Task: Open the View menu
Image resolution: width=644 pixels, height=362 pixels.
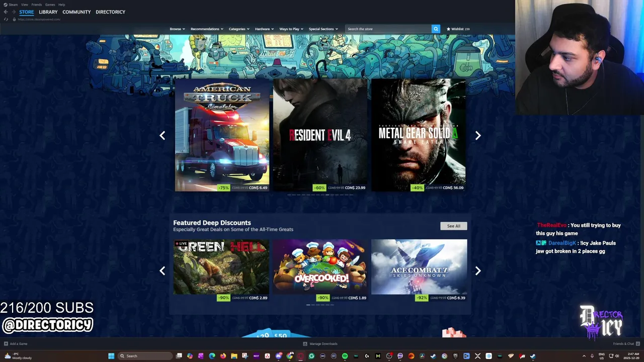Action: [x=25, y=5]
